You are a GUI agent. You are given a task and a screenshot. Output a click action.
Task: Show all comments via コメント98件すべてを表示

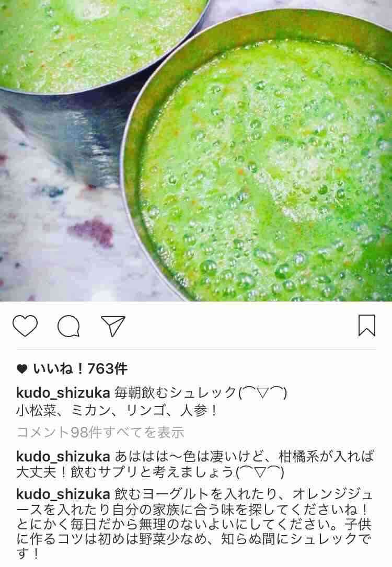click(100, 432)
